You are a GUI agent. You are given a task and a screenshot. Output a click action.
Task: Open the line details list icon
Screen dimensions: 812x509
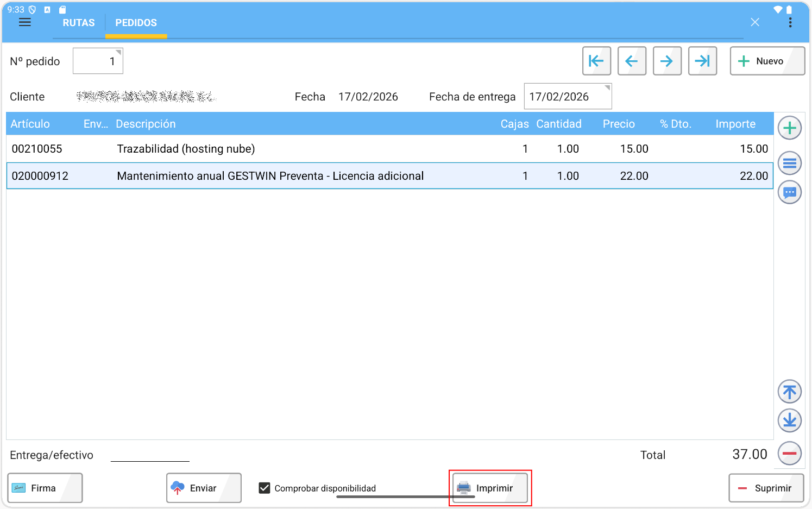tap(789, 163)
